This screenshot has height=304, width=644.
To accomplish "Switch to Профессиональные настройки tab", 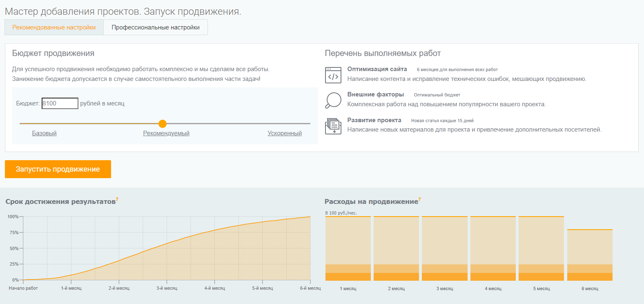I will [156, 27].
